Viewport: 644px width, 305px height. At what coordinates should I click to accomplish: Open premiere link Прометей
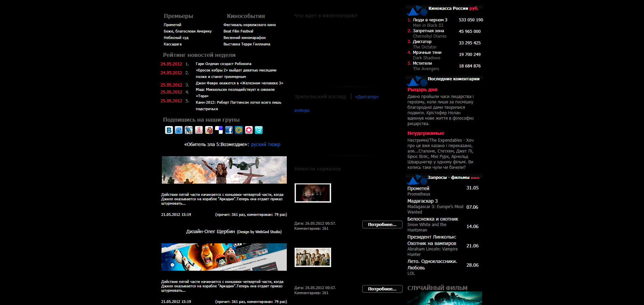click(172, 25)
